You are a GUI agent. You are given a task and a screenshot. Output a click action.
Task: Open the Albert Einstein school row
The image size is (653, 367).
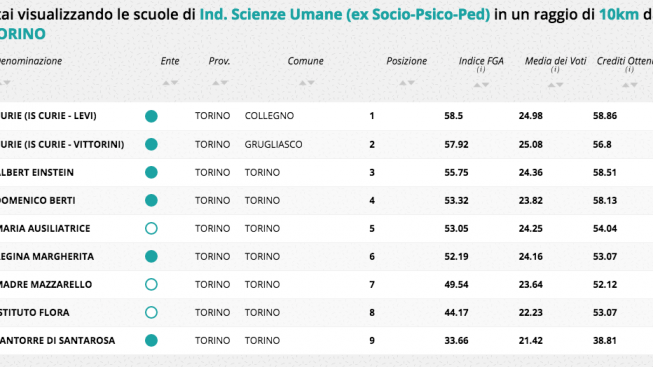point(326,172)
